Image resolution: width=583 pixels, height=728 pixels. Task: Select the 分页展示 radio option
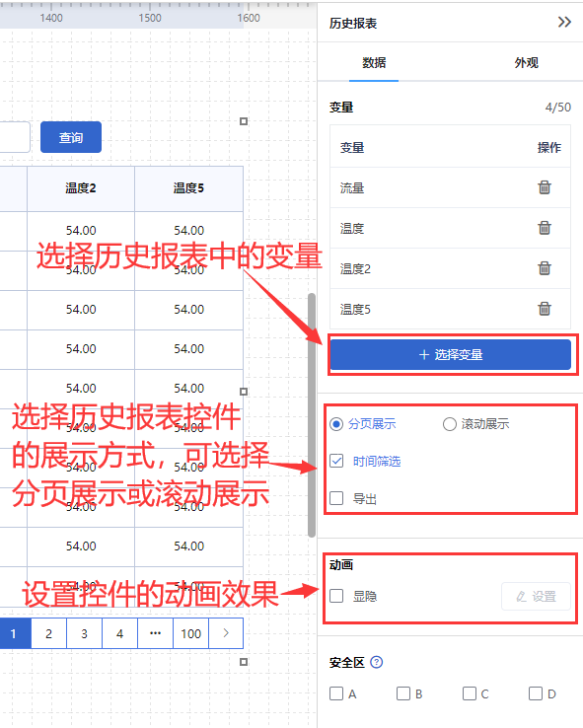pos(336,424)
